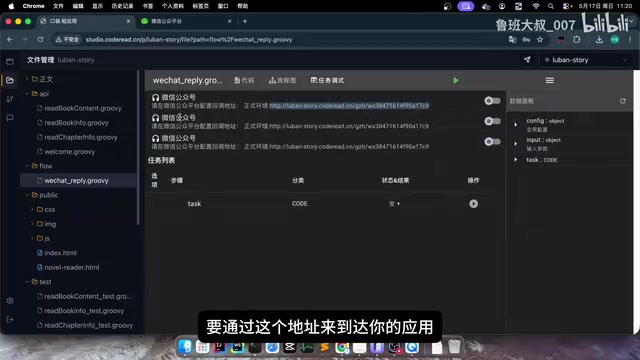Run the task row's play button

473,204
